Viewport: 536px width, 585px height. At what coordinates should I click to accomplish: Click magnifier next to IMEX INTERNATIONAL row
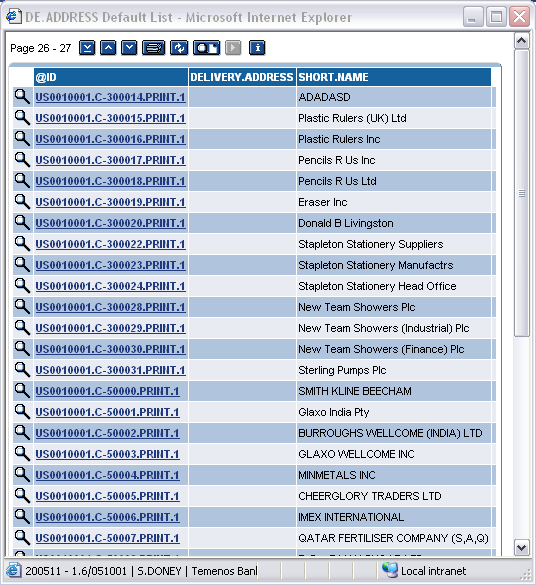point(22,517)
